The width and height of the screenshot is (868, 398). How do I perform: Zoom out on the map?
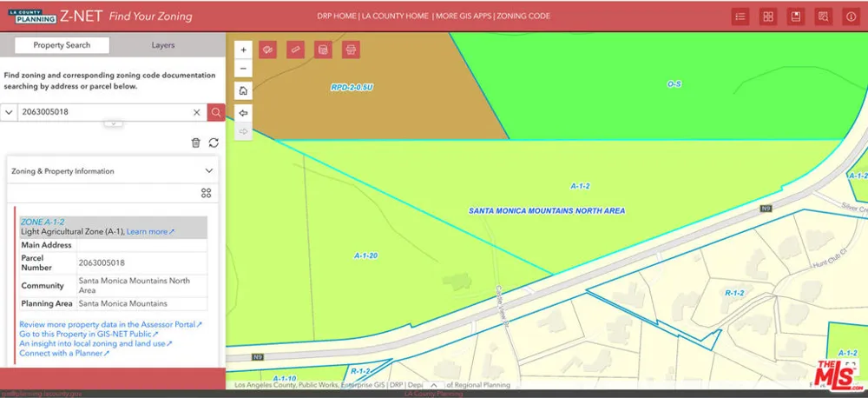pos(244,69)
